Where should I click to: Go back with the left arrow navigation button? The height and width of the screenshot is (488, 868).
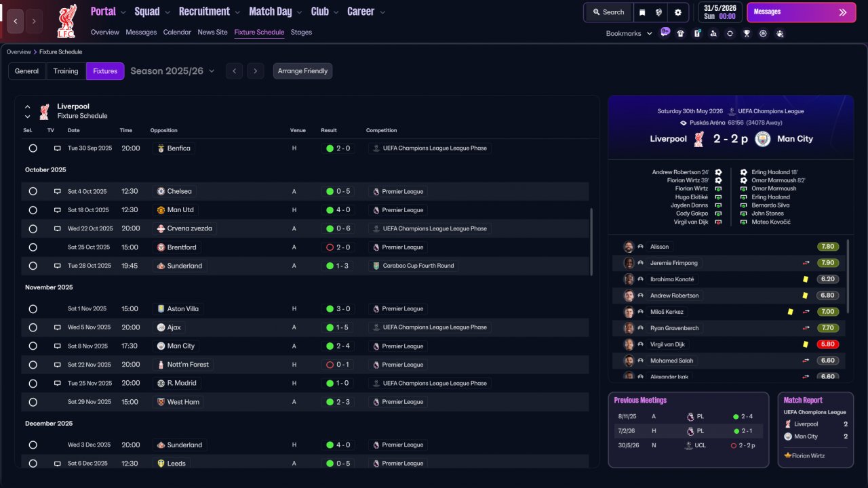tap(16, 21)
